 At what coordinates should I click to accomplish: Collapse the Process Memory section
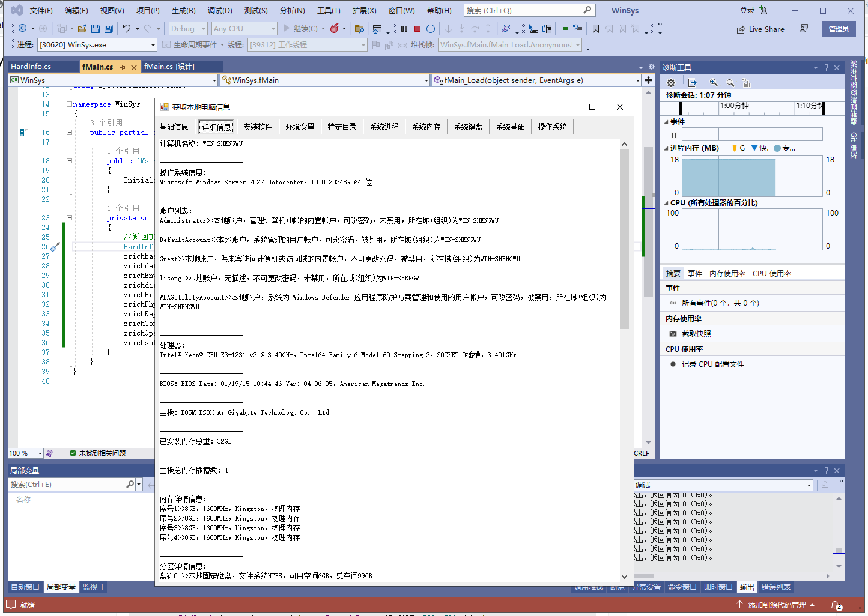coord(666,148)
